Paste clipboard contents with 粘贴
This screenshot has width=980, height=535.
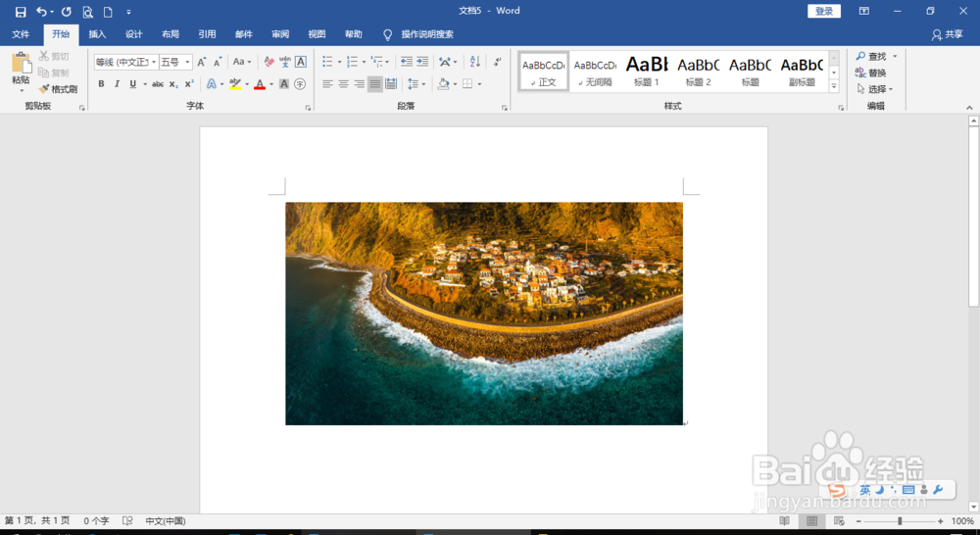pos(21,72)
